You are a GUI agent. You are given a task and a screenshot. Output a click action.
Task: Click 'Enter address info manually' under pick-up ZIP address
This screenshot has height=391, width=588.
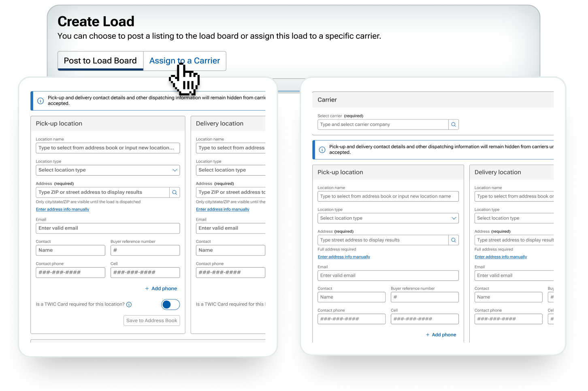tap(62, 210)
